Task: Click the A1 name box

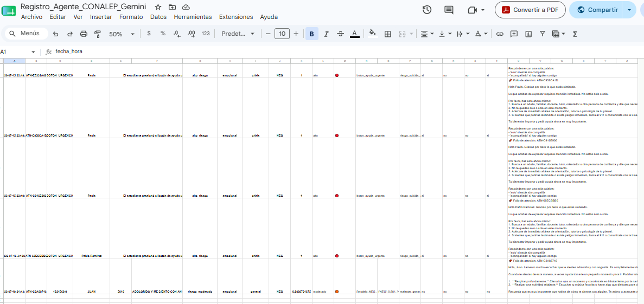Action: (14, 52)
